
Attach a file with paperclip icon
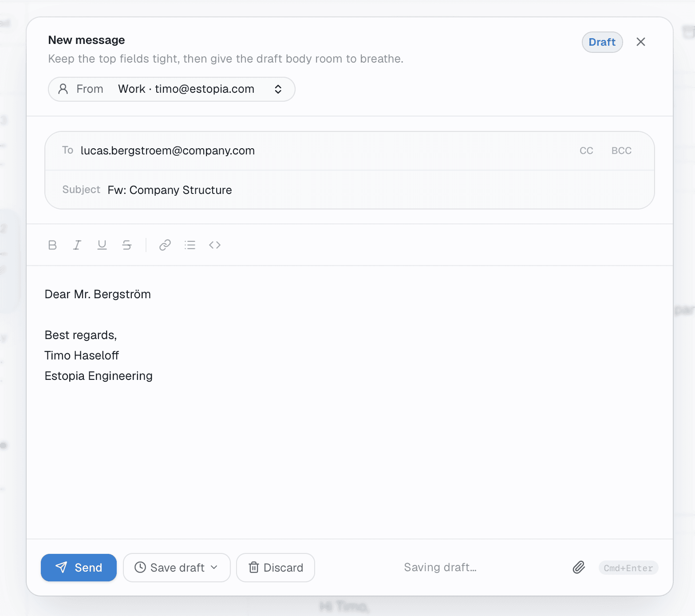(579, 567)
